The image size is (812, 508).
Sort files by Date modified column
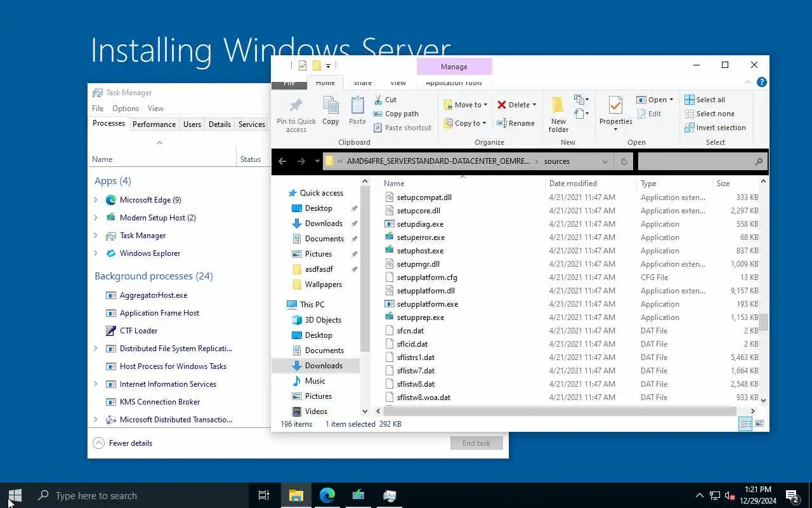coord(591,184)
